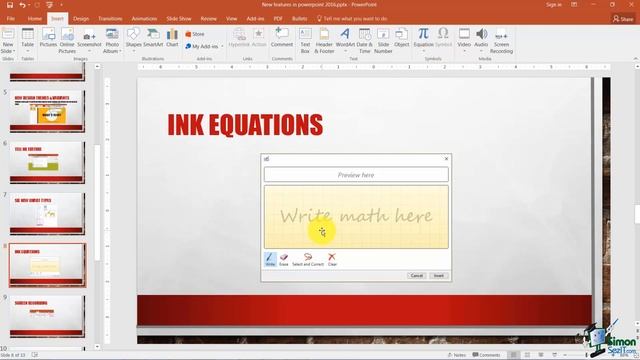Select the Erase tool in ink dialog
The image size is (640, 360).
point(284,259)
